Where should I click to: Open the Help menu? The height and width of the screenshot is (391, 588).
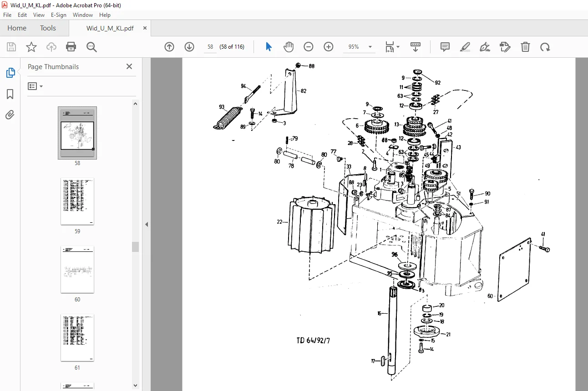pos(105,15)
